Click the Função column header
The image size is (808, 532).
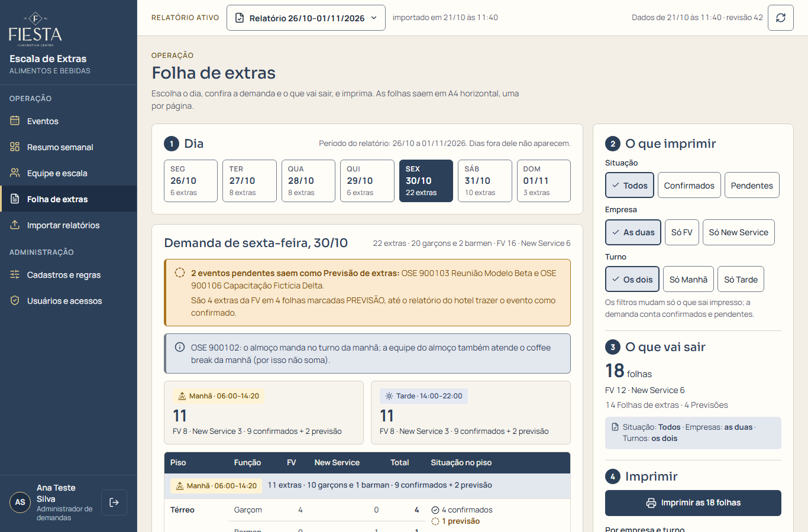247,463
